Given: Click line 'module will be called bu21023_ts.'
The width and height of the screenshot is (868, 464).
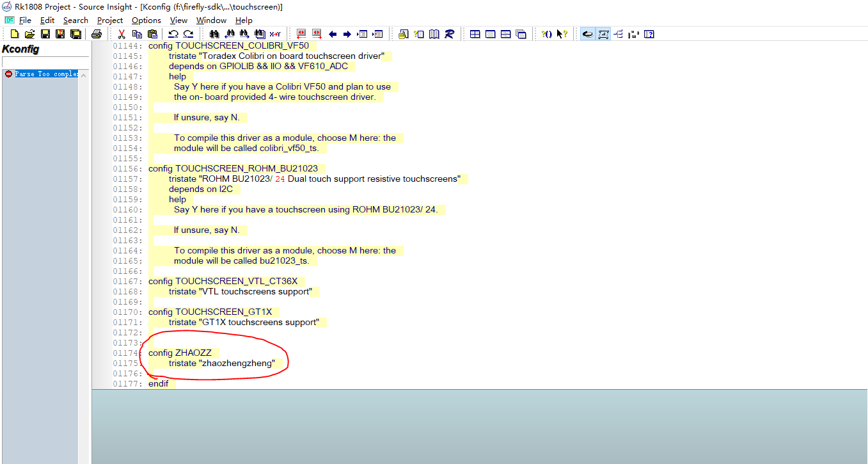Looking at the screenshot, I should coord(241,261).
